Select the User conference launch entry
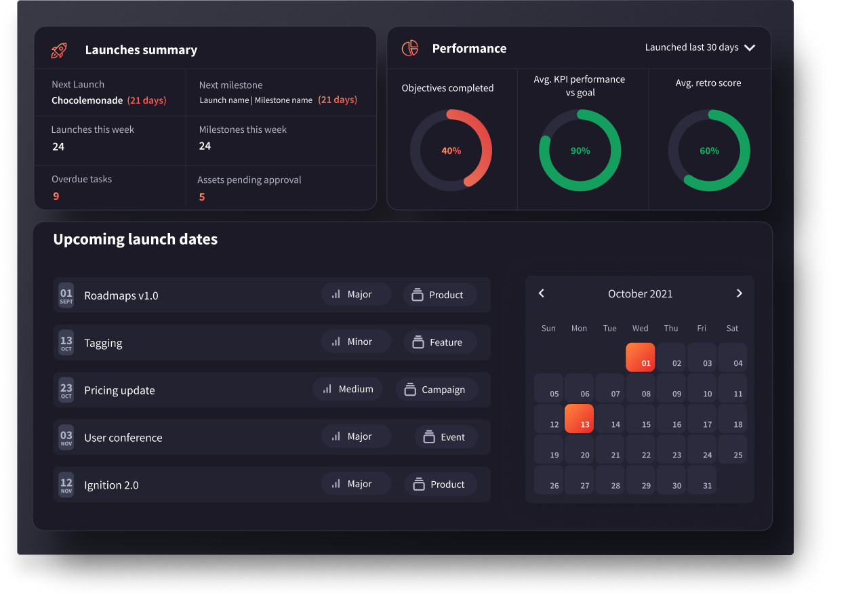This screenshot has height=616, width=850. 123,437
